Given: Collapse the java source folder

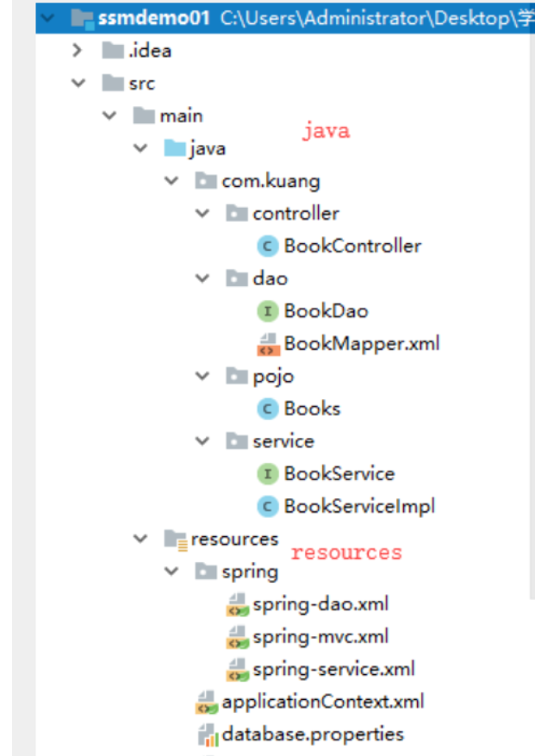Looking at the screenshot, I should pyautogui.click(x=140, y=148).
